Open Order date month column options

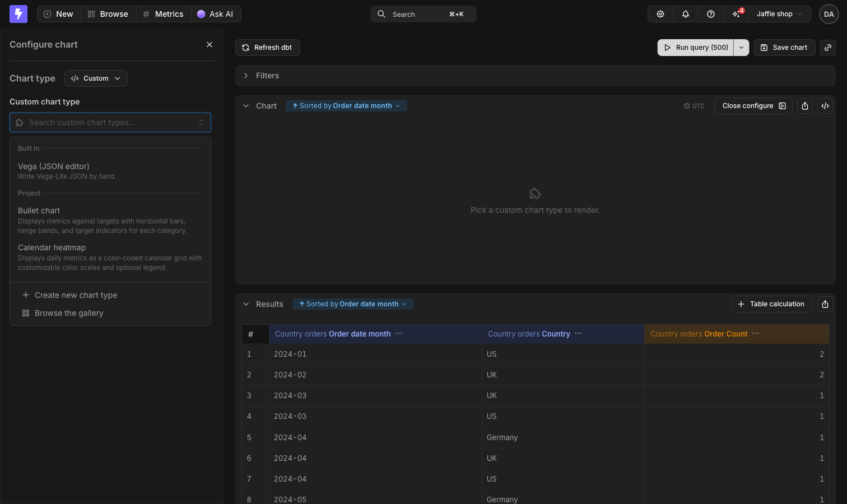pos(399,333)
